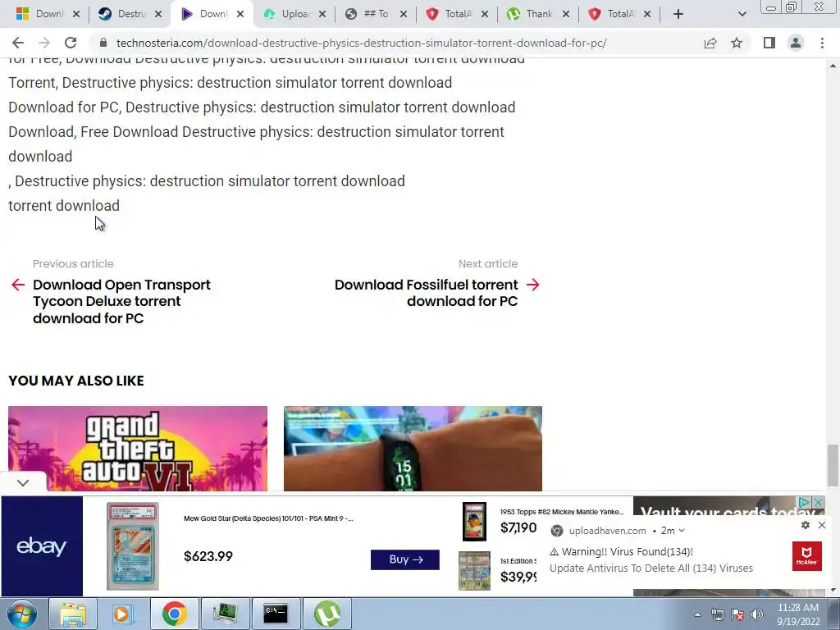Click the $623.99 price text
The height and width of the screenshot is (630, 840).
tap(208, 556)
